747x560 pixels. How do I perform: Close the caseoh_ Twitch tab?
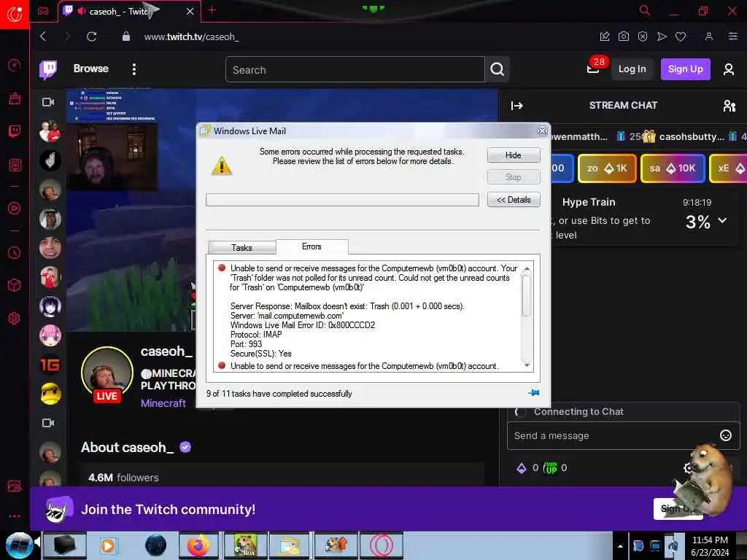[190, 11]
